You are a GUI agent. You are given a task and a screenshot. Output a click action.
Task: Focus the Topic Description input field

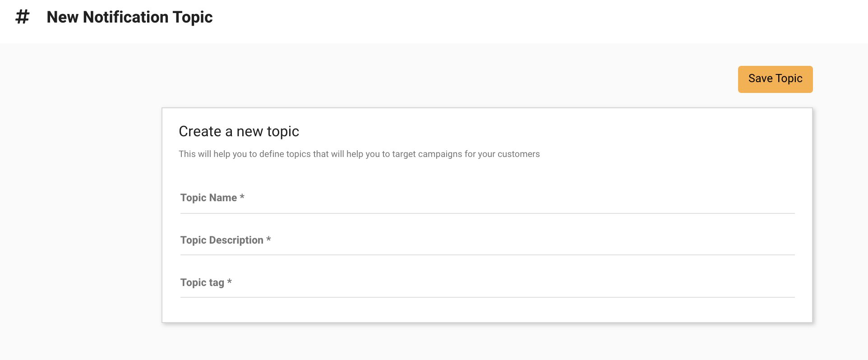[x=487, y=240]
